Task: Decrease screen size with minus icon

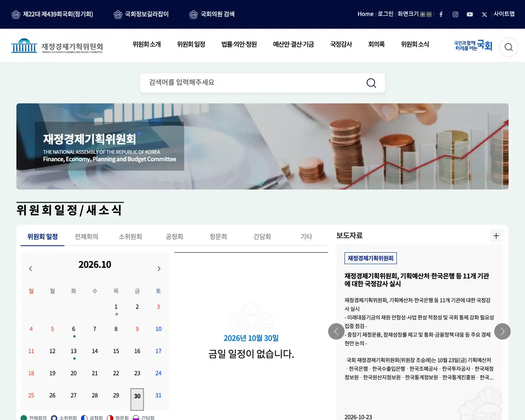Action: (x=429, y=14)
